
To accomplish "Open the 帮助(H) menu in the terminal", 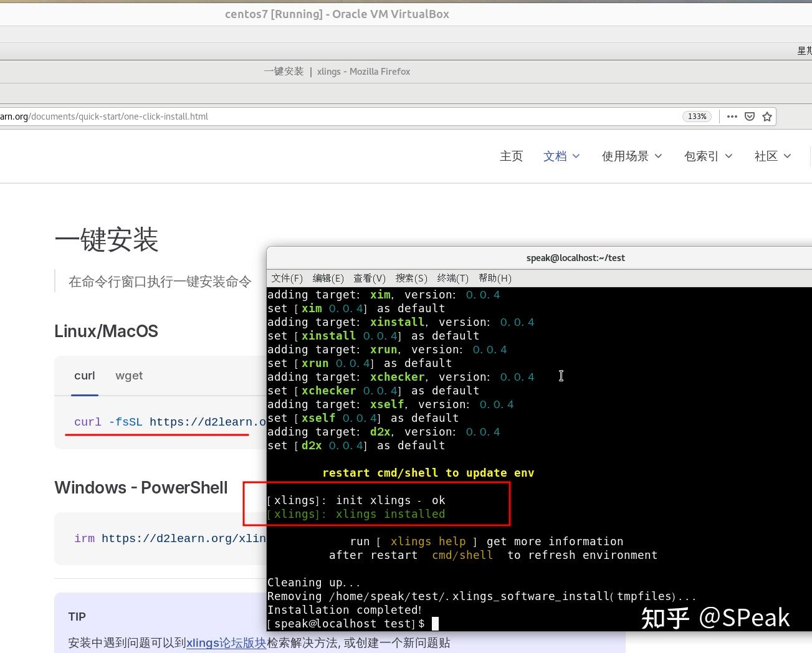I will click(495, 278).
